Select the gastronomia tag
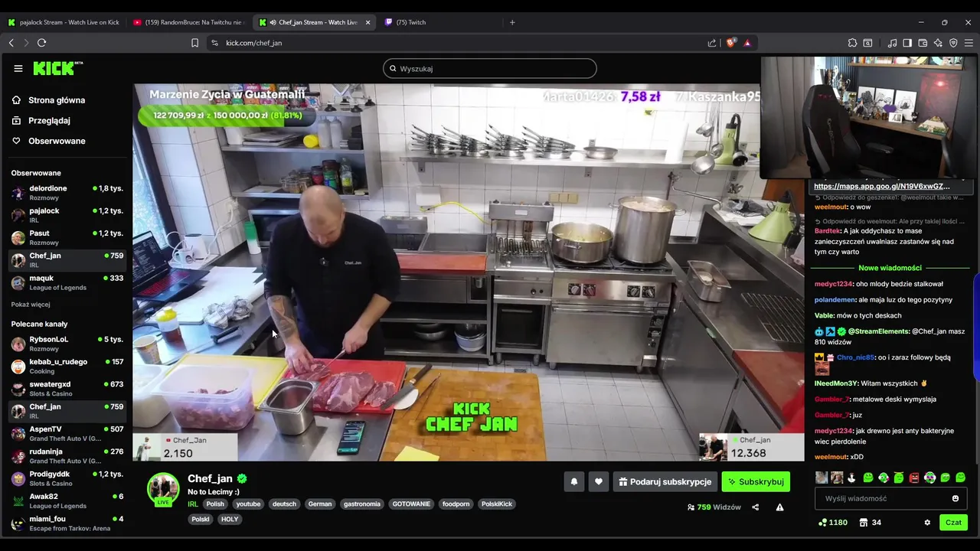The image size is (980, 551). pyautogui.click(x=362, y=504)
